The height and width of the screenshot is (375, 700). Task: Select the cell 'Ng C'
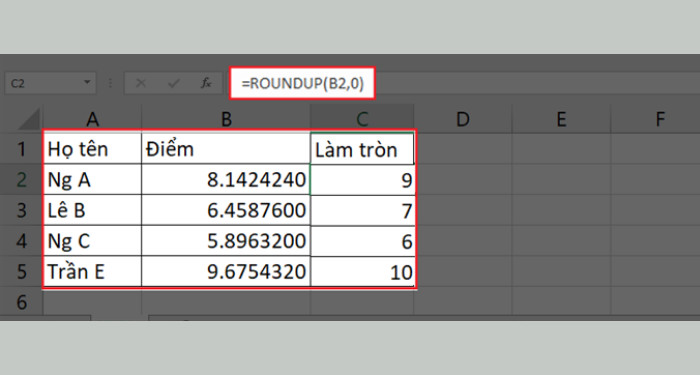pos(92,241)
